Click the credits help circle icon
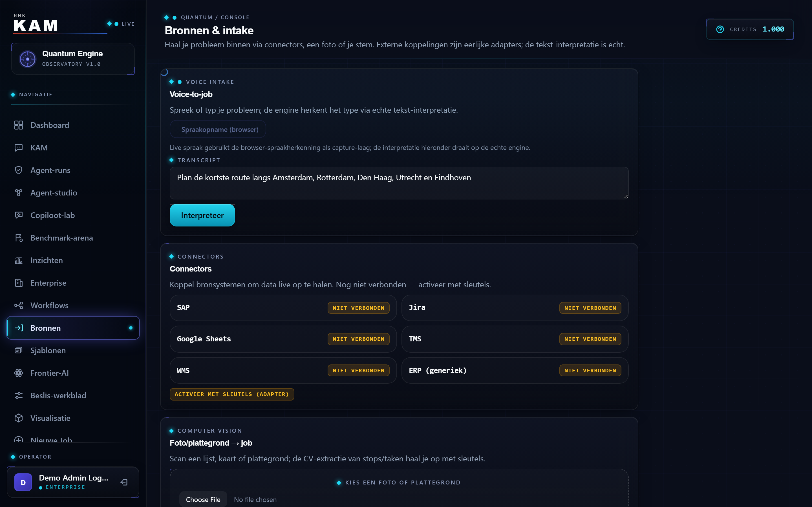Viewport: 812px width, 507px height. (x=720, y=29)
